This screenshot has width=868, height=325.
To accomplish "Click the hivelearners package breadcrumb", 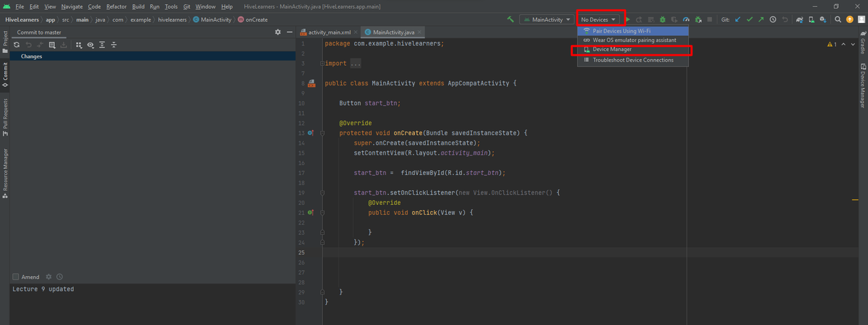I will (172, 20).
